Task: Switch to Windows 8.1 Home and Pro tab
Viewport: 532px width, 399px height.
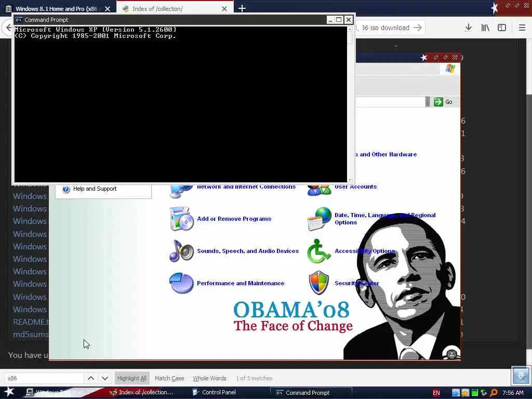Action: [x=58, y=8]
